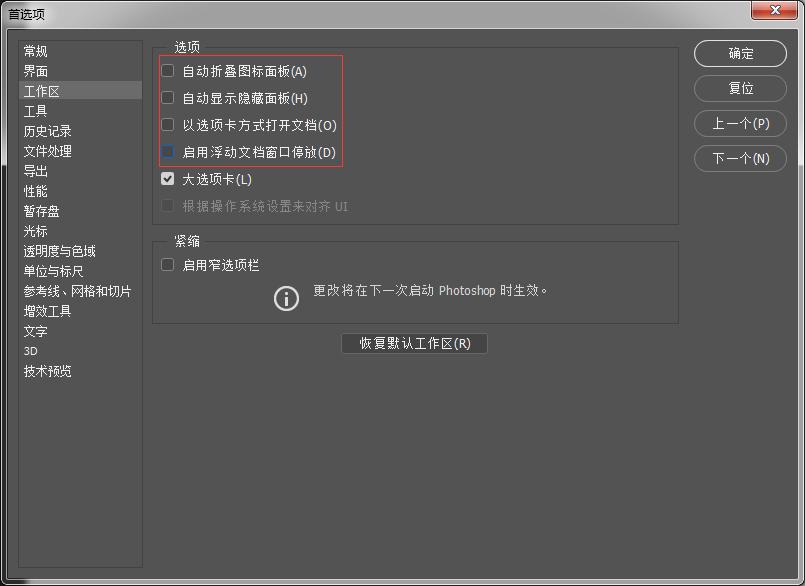
Task: Confirm with the 确定 button
Action: click(x=740, y=53)
